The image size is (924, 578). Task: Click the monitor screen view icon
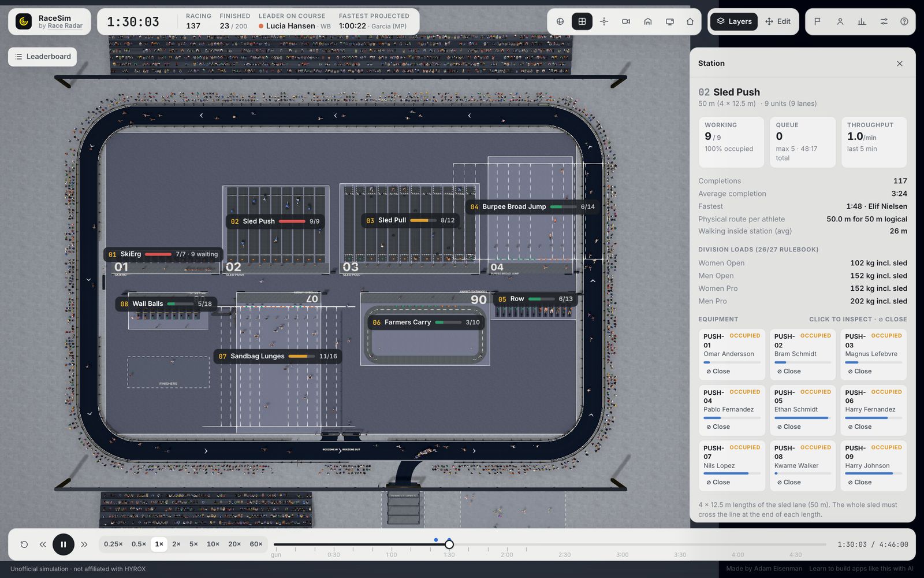click(x=670, y=21)
